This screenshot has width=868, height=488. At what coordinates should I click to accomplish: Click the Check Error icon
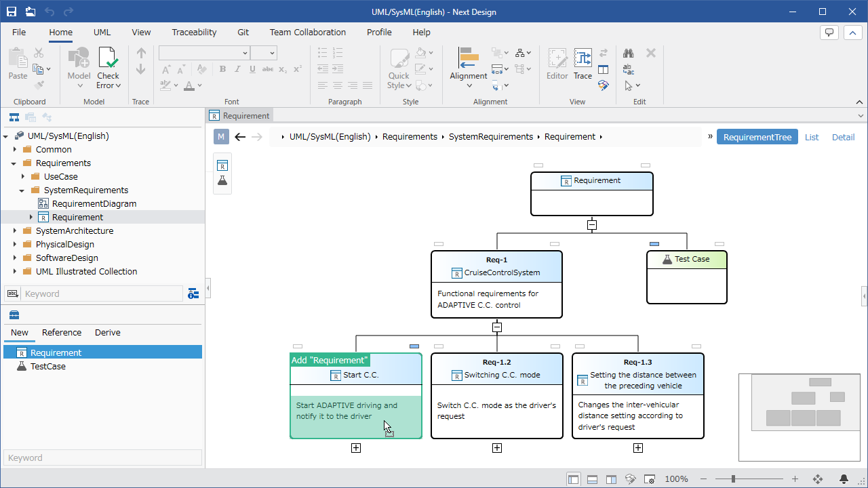click(108, 58)
